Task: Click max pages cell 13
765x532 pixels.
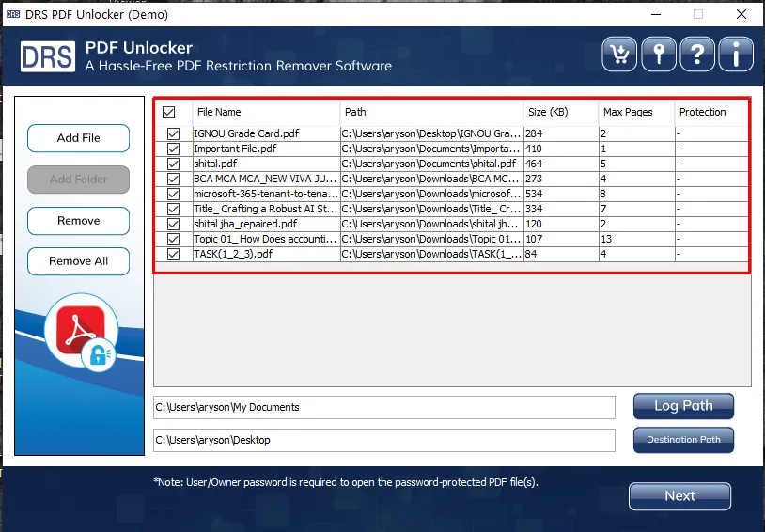Action: tap(636, 239)
